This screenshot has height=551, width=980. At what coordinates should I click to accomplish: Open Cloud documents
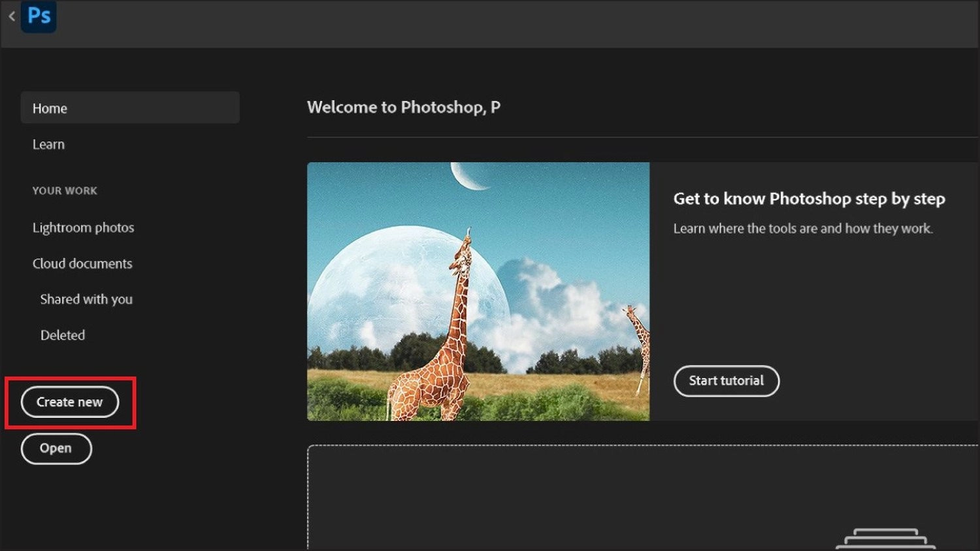(82, 263)
